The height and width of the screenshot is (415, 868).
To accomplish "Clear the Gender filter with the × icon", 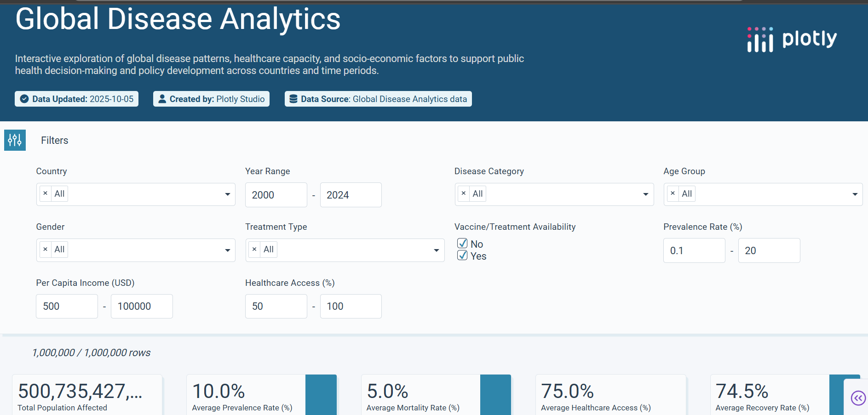I will [x=45, y=249].
